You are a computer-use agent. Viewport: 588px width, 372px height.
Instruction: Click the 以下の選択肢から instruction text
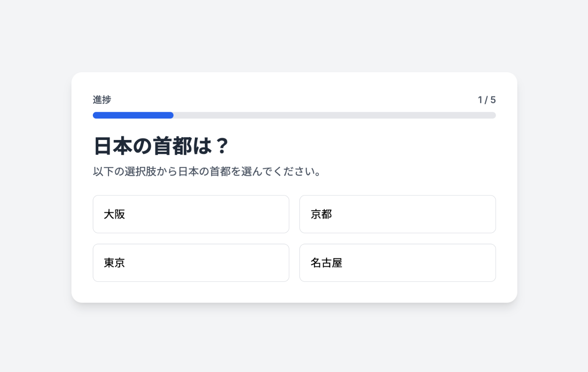tap(207, 171)
